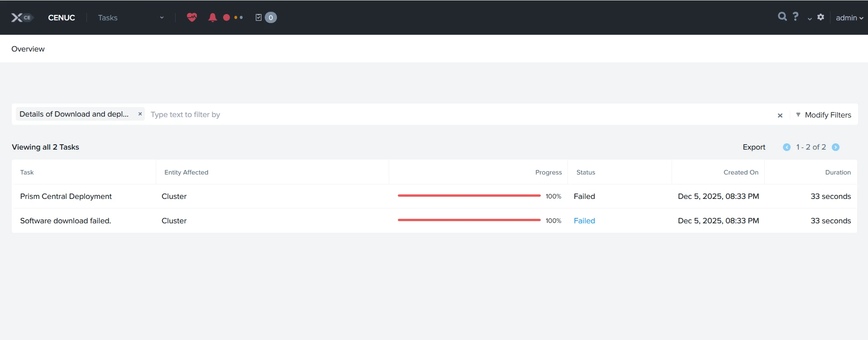Click the 0 running tasks badge
This screenshot has height=340, width=868.
coord(271,18)
